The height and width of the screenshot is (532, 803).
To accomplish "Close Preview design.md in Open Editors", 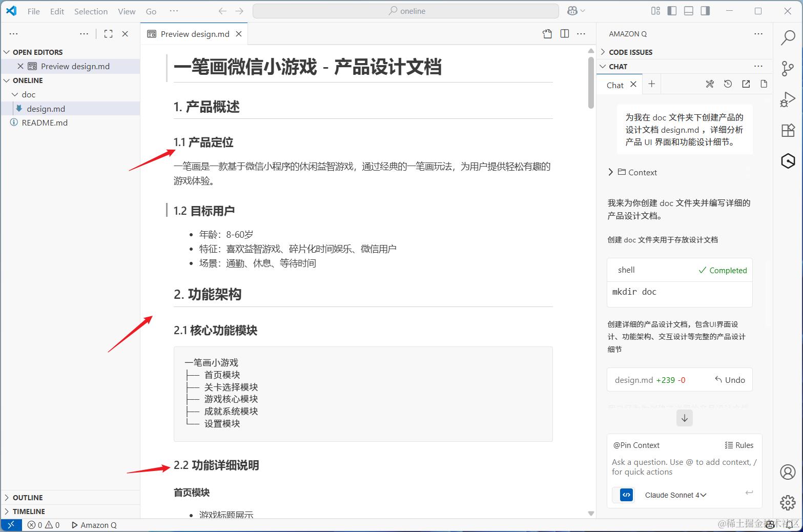I will [x=20, y=66].
